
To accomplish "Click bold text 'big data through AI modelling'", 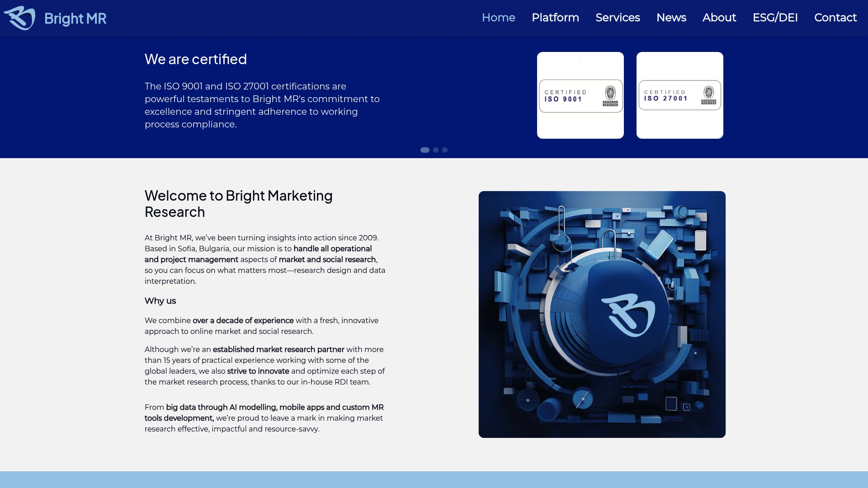I will 222,407.
